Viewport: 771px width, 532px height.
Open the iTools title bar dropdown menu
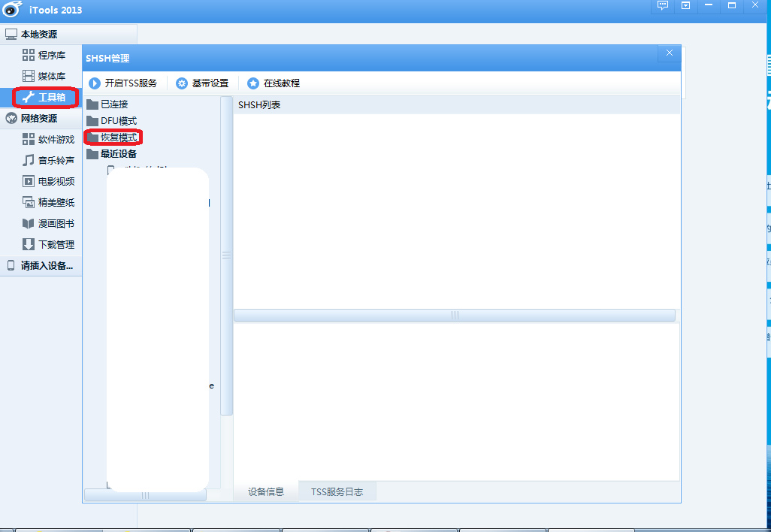(685, 5)
